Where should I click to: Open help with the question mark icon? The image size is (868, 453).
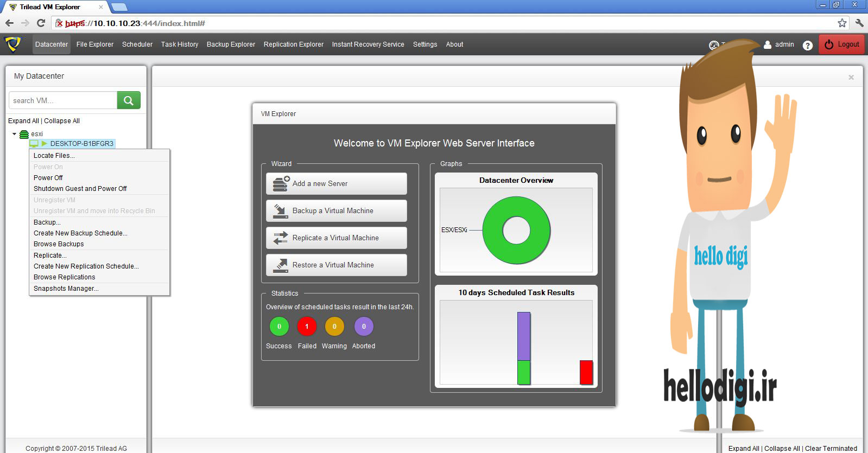808,45
